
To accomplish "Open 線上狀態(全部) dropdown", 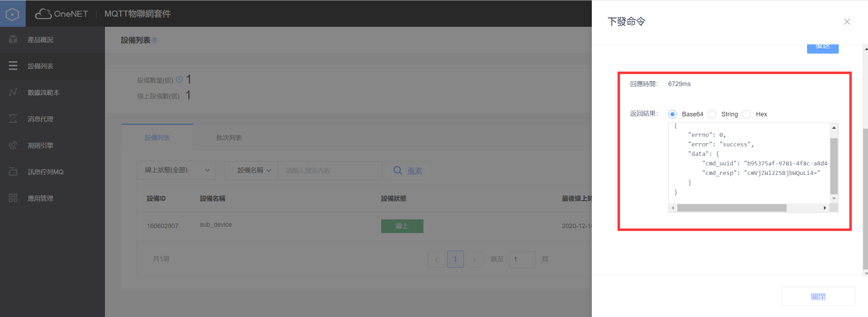I will tap(176, 170).
